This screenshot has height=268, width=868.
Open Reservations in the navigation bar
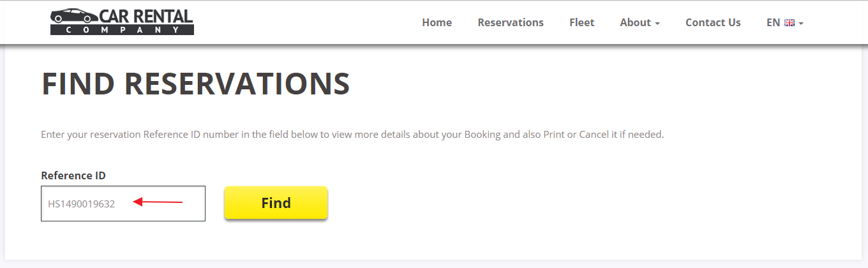[x=511, y=22]
